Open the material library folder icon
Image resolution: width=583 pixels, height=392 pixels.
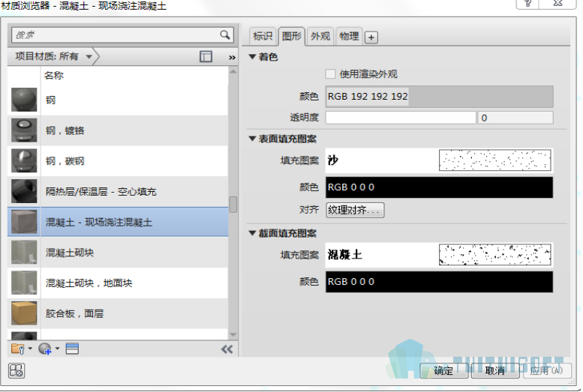tap(18, 349)
